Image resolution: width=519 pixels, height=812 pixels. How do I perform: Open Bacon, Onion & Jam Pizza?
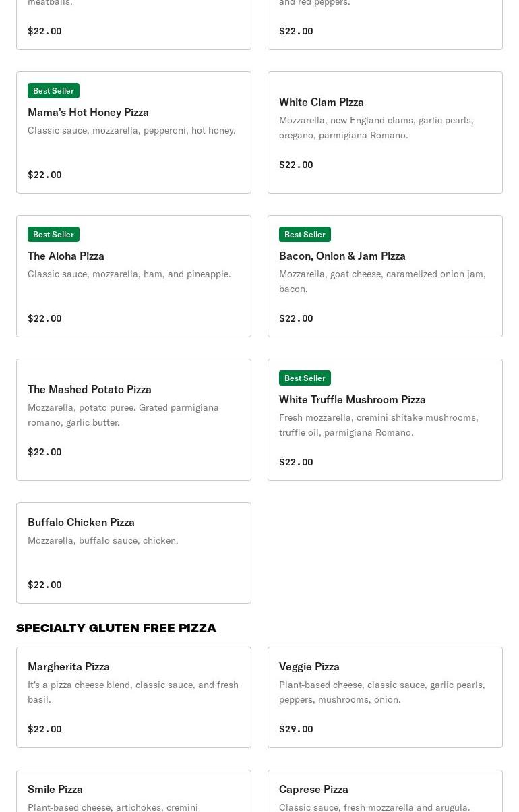pyautogui.click(x=342, y=256)
